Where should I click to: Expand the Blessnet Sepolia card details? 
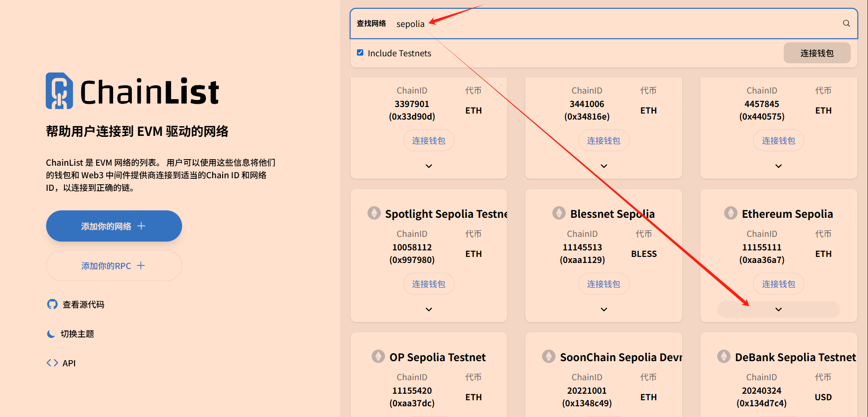pyautogui.click(x=604, y=309)
